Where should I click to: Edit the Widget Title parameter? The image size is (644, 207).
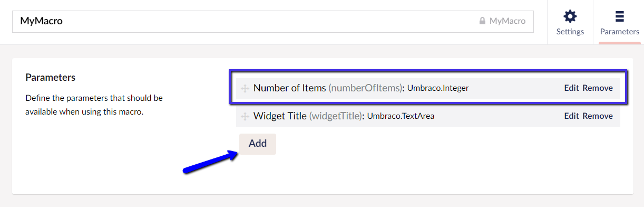click(571, 116)
